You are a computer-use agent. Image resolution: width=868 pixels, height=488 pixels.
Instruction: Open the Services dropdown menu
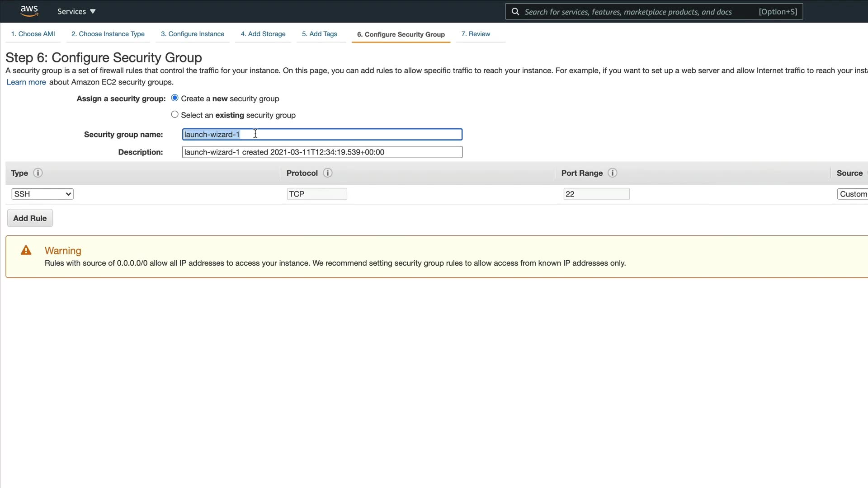76,11
